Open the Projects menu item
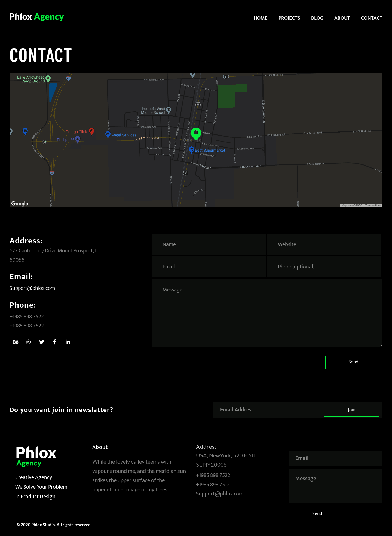Screen dimensions: 392x536 pos(289,18)
